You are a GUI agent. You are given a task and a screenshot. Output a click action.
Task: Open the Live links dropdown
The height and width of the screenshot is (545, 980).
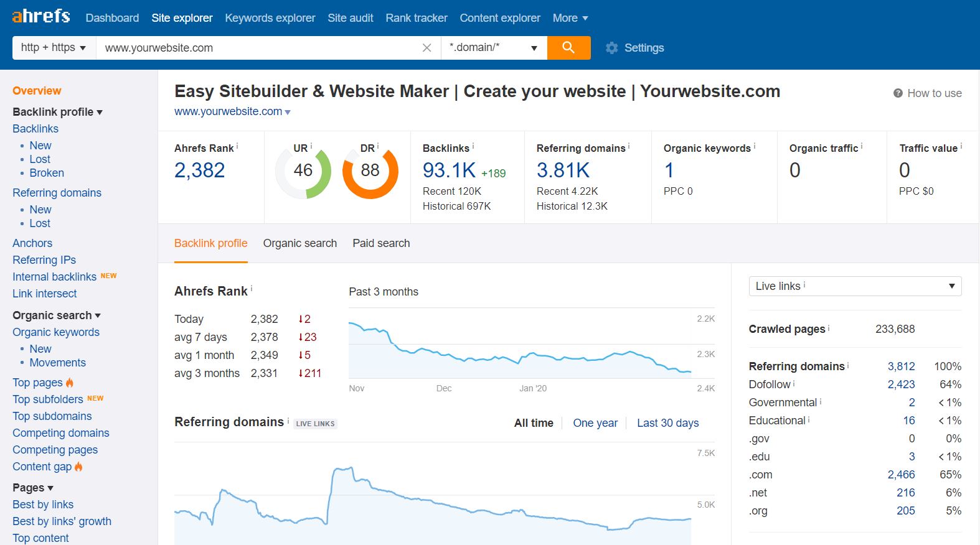[855, 286]
